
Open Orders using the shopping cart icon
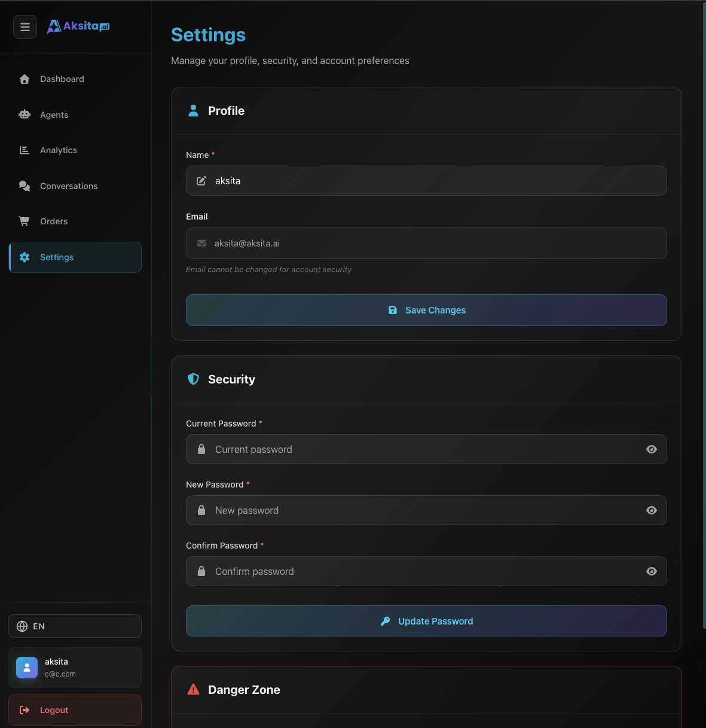click(x=24, y=221)
